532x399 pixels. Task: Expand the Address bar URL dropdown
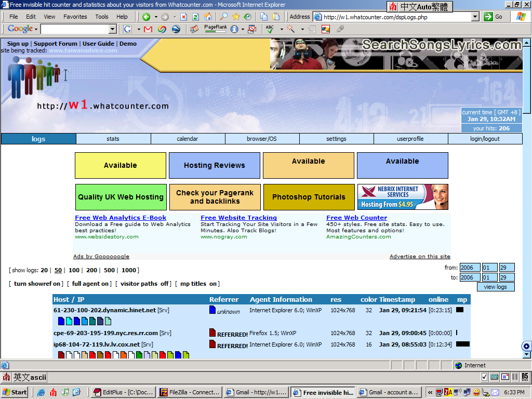(475, 17)
